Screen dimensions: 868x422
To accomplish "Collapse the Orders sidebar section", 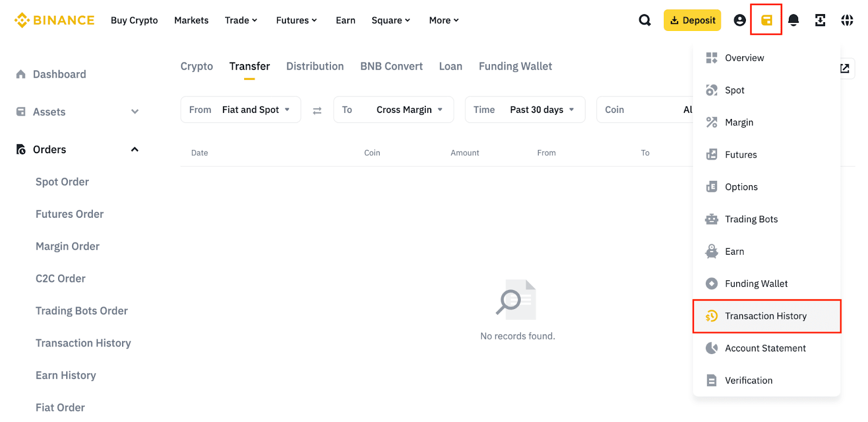I will click(x=135, y=149).
